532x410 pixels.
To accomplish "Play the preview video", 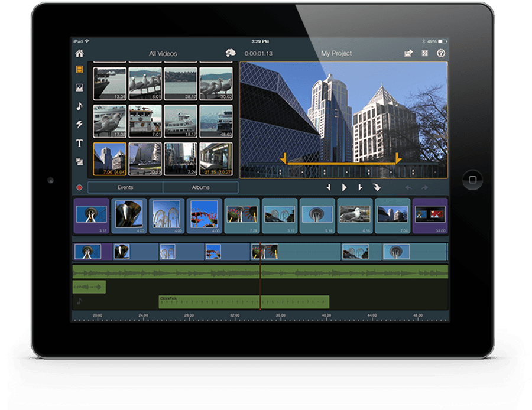I will pyautogui.click(x=345, y=187).
